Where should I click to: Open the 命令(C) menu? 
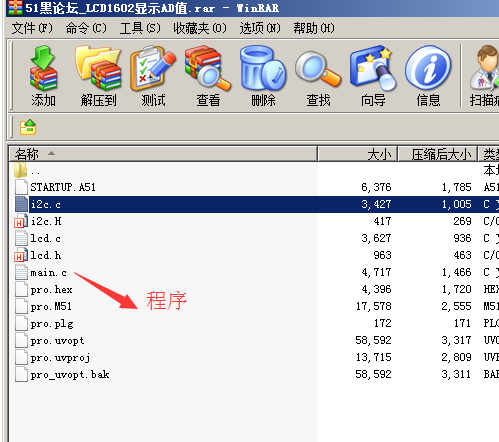[x=86, y=28]
